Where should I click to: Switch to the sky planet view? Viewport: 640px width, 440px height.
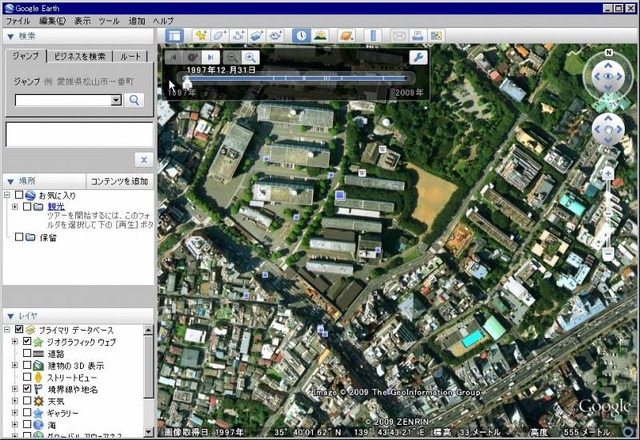click(x=347, y=36)
